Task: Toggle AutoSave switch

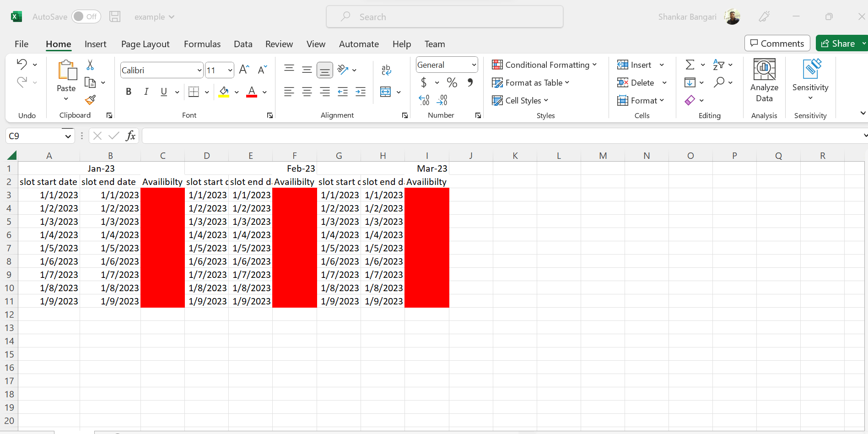Action: click(86, 17)
